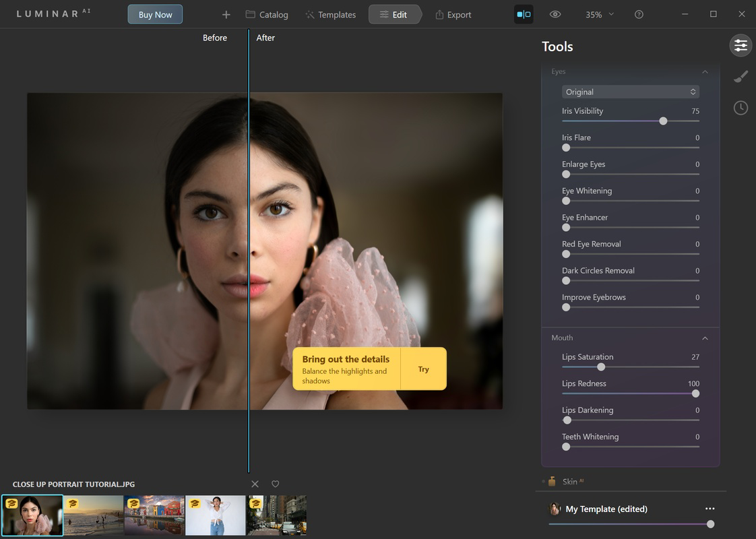Click the Before/After compare icon

524,13
